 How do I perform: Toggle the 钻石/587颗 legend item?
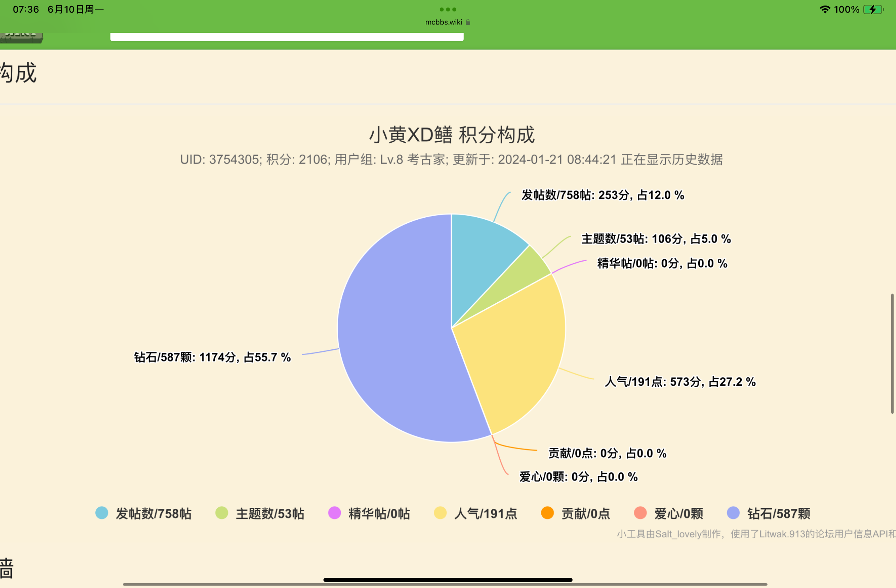coord(769,513)
